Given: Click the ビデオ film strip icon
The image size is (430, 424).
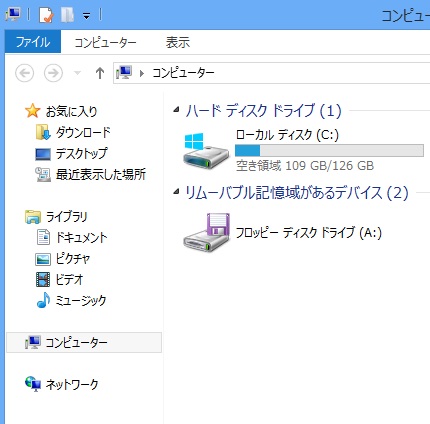Looking at the screenshot, I should 43,279.
